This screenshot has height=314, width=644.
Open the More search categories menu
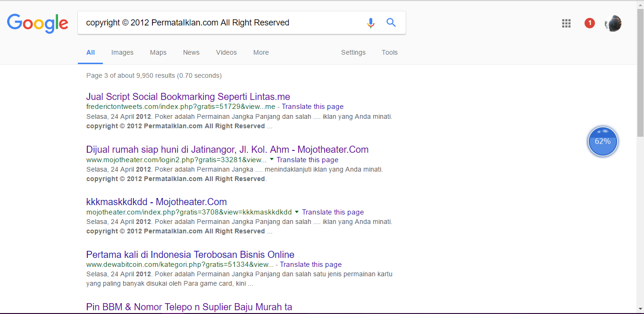[x=261, y=52]
